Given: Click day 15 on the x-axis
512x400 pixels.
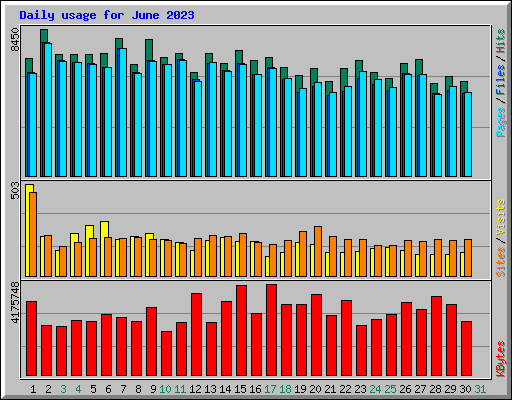Looking at the screenshot, I should pos(240,389).
